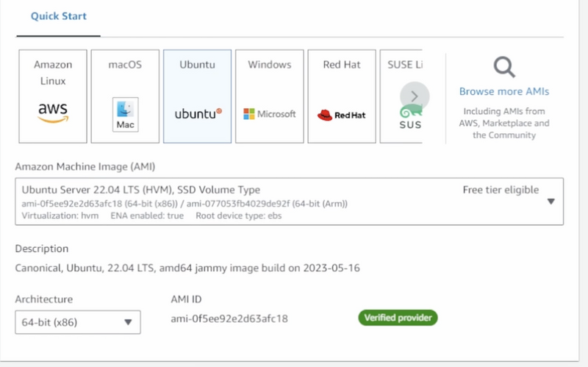Viewport: 588px width, 367px height.
Task: Click the magnifying glass search icon
Action: [x=504, y=67]
